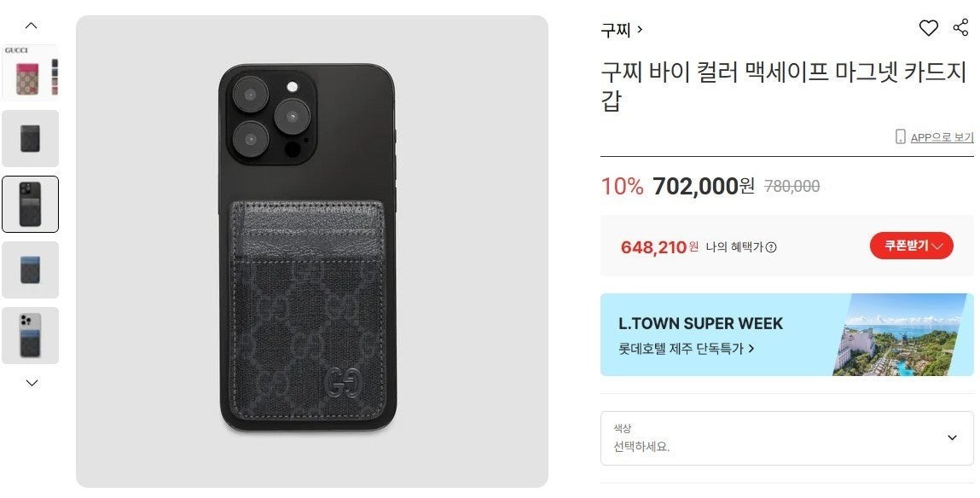Select the GUCCI pattern wallet thumbnail
Image resolution: width=980 pixels, height=498 pixels.
coord(31,72)
